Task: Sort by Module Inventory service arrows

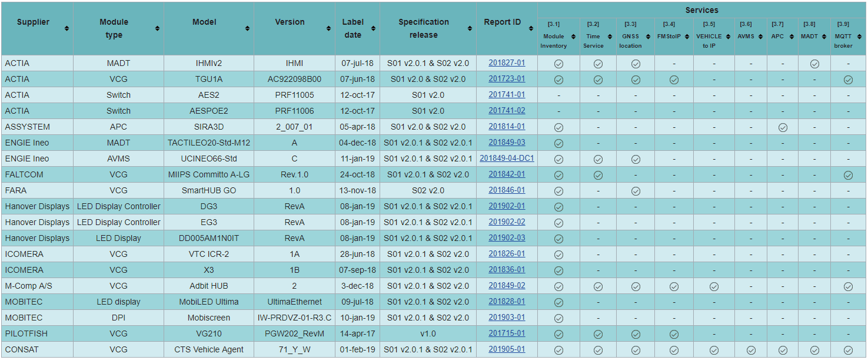Action: (574, 37)
